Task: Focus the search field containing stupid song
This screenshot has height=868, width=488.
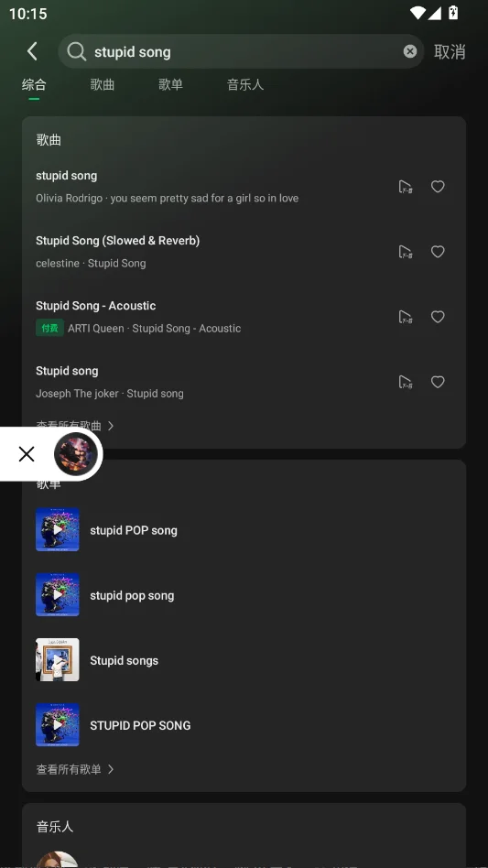Action: pyautogui.click(x=241, y=51)
